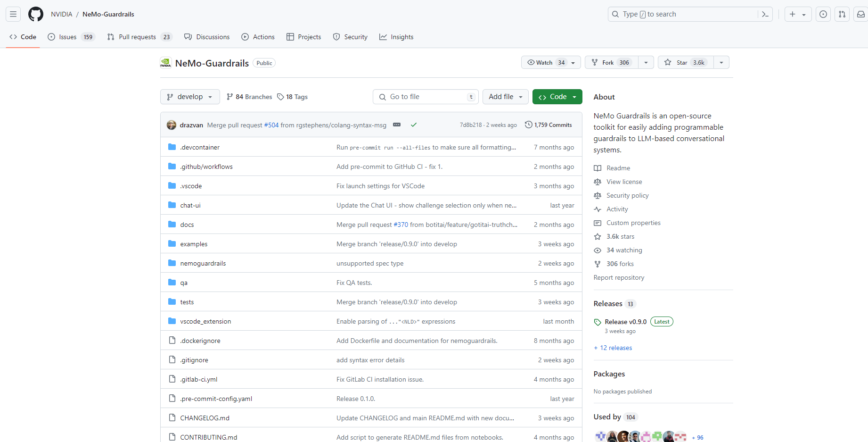This screenshot has height=442, width=868.
Task: Open the star lists dropdown arrow
Action: 721,62
